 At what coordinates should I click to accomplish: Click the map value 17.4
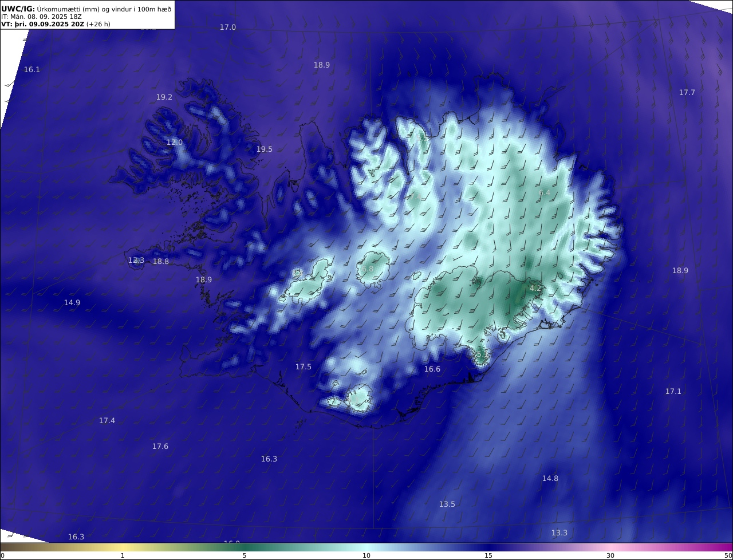pos(107,421)
